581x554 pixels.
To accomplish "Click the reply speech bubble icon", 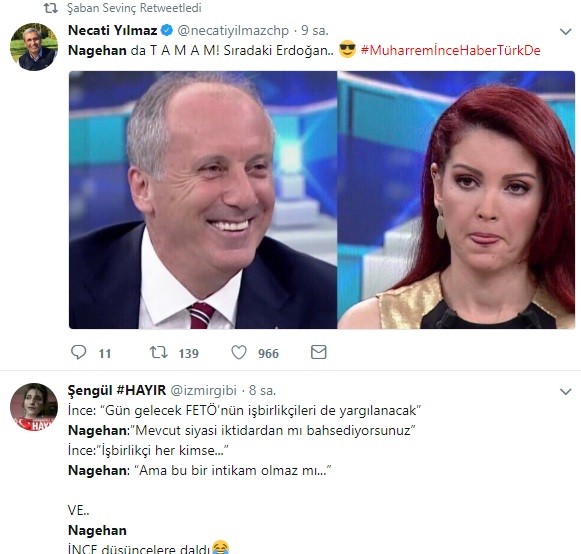I will 79,352.
